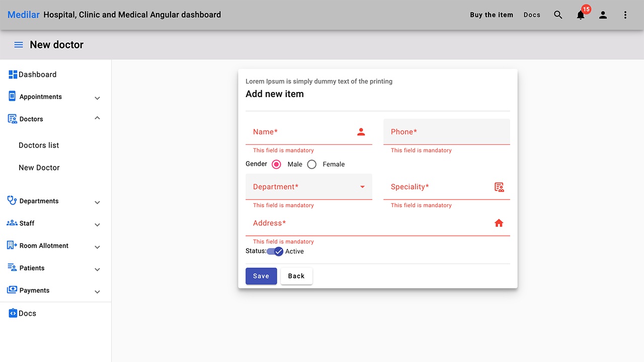Click the user profile icon in the header

pos(603,15)
